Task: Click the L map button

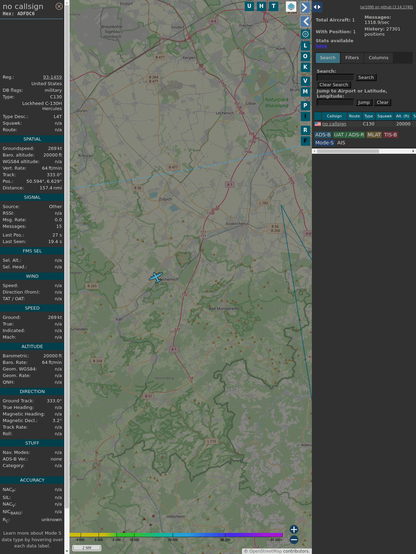Action: 305,45
